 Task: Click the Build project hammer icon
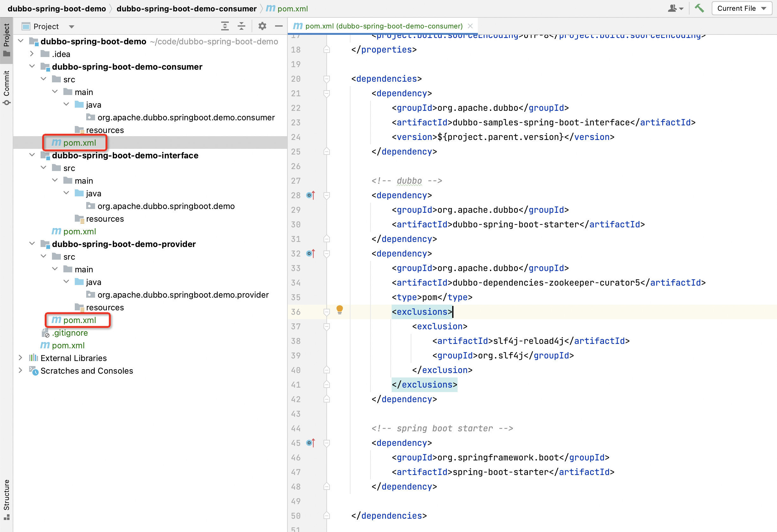699,8
